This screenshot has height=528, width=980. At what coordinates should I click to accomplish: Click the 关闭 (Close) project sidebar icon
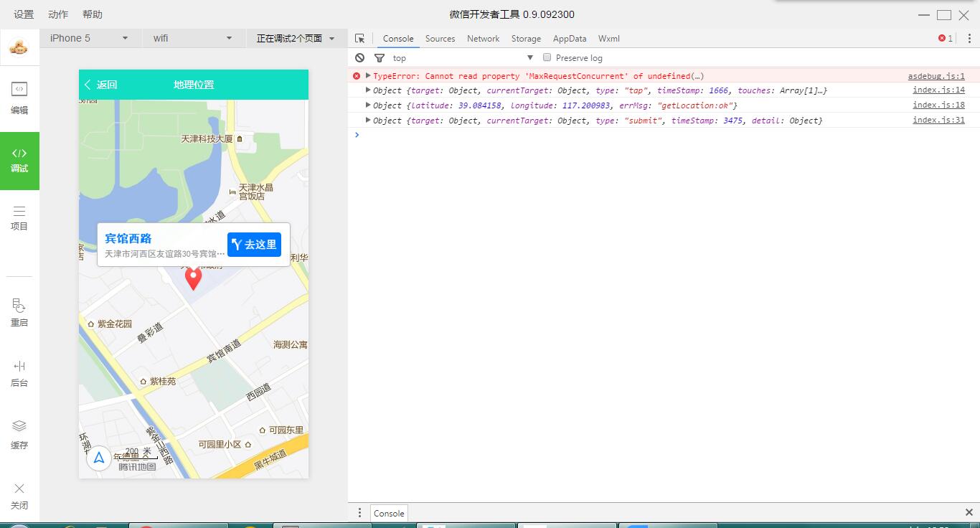click(19, 496)
